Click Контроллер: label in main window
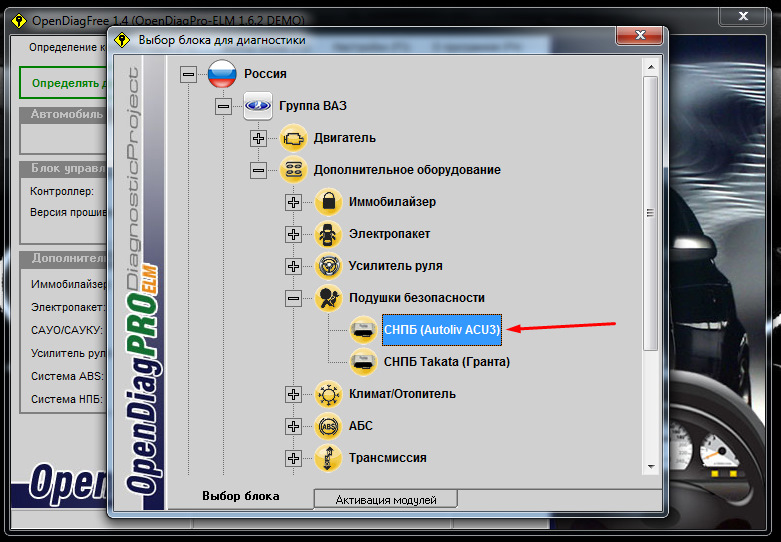 point(62,191)
